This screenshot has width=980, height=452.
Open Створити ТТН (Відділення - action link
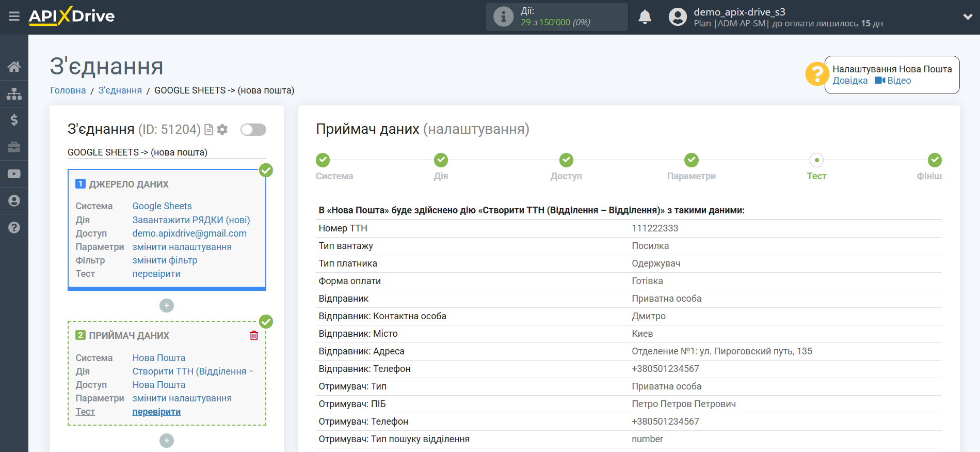pyautogui.click(x=192, y=371)
